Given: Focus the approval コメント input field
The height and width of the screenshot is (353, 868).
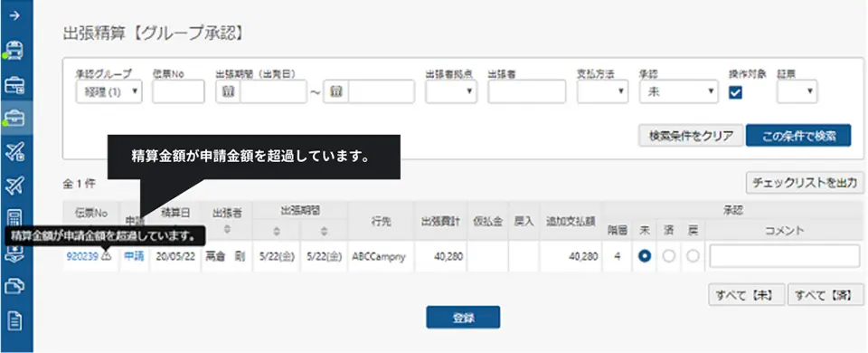Looking at the screenshot, I should (785, 256).
